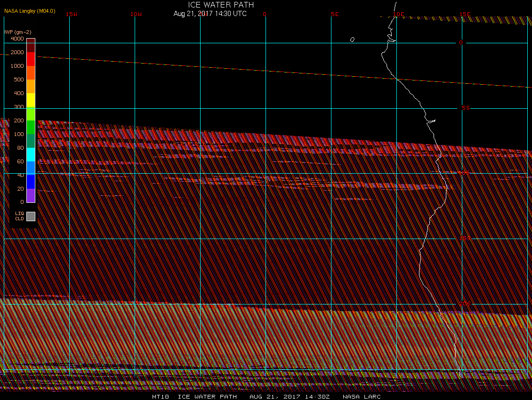
Task: Choose the bright green colorbar swatch
Action: pos(31,127)
